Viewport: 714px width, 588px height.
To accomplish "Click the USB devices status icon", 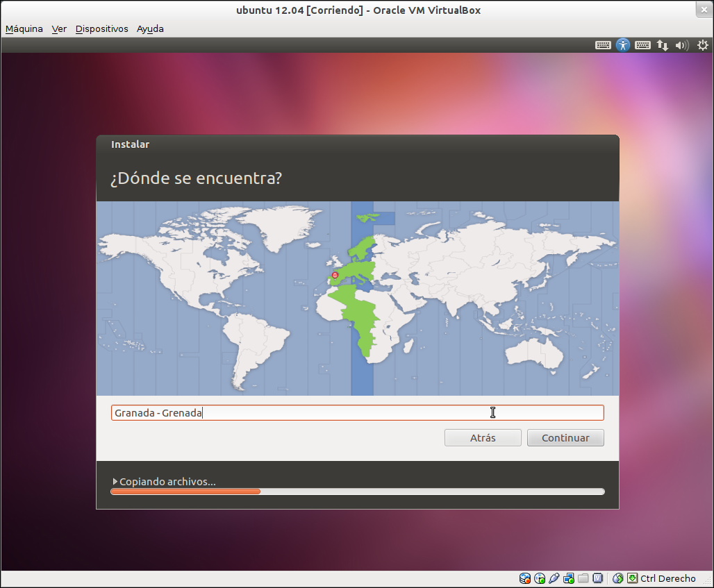I will (554, 578).
